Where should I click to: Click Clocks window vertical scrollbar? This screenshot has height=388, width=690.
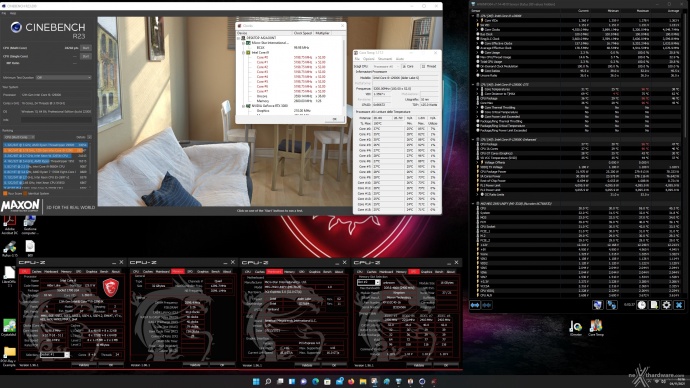pyautogui.click(x=345, y=73)
